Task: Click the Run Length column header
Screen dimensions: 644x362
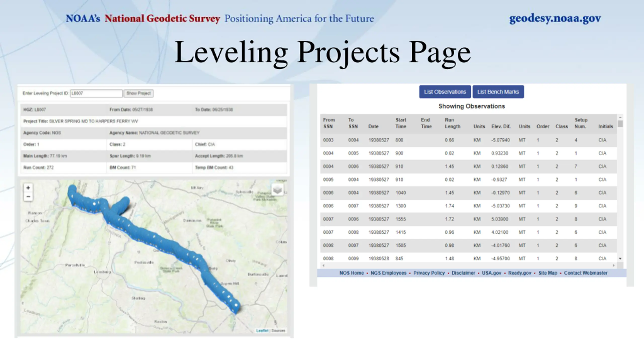Action: point(453,123)
